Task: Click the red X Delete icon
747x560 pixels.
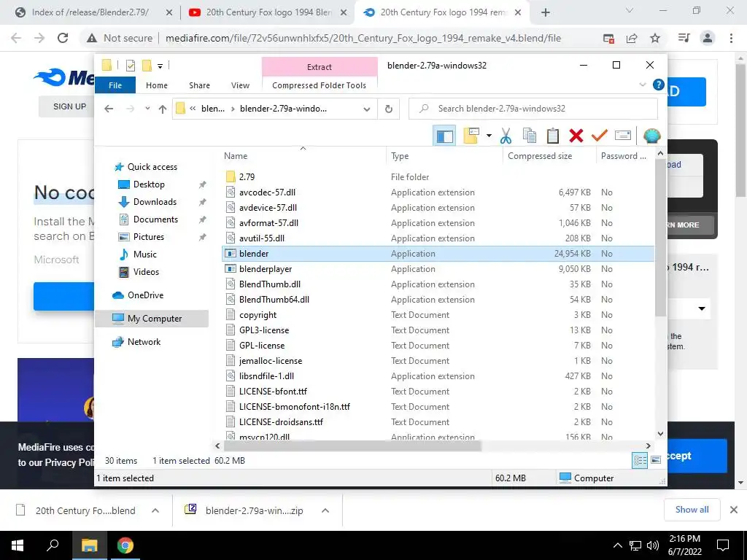Action: point(576,136)
